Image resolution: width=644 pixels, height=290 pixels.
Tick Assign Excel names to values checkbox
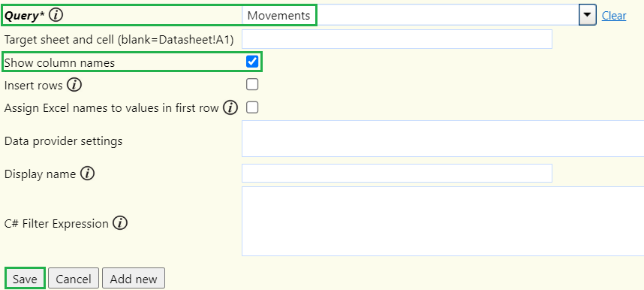pos(251,107)
